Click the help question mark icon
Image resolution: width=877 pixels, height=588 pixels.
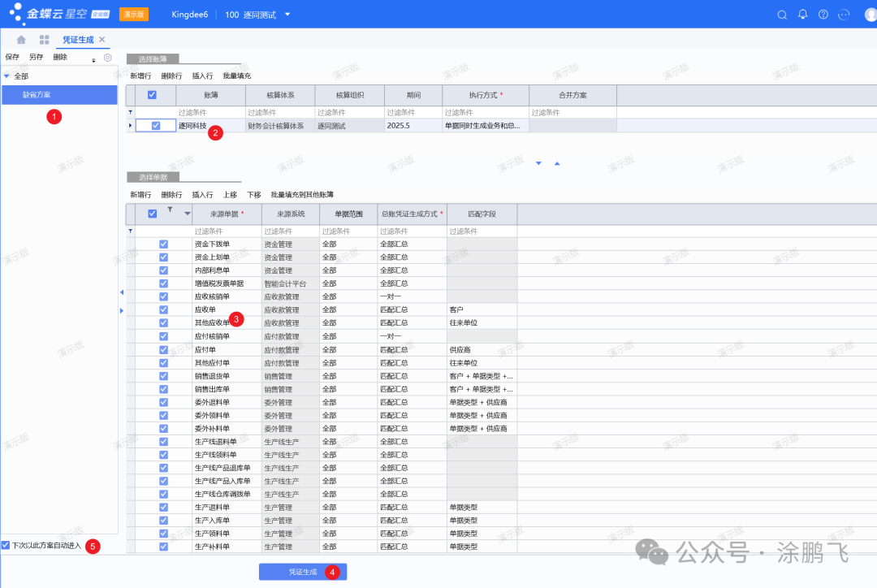click(x=823, y=15)
